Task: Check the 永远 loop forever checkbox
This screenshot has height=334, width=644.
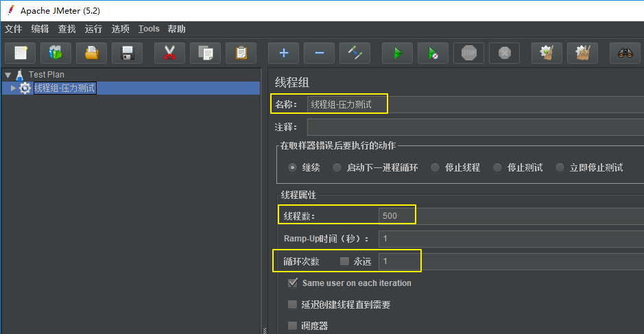Action: 344,261
